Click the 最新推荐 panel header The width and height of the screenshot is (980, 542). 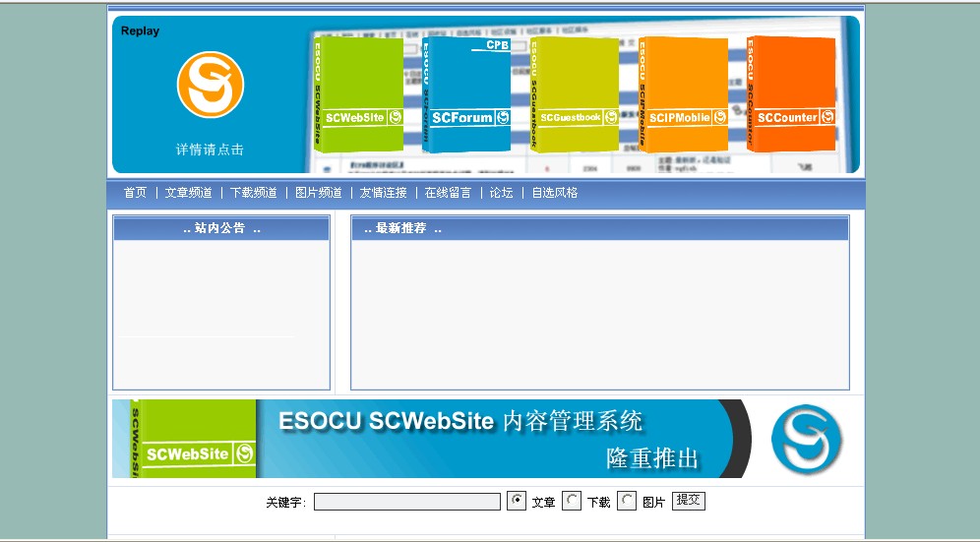(600, 229)
